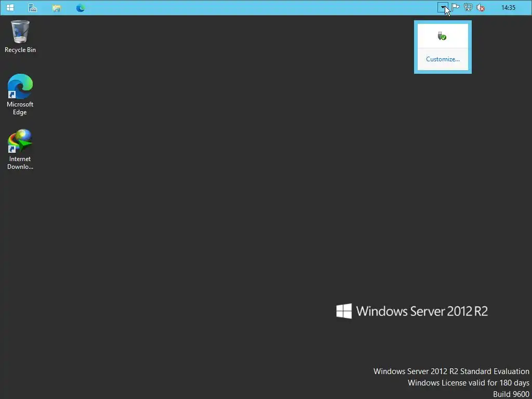Open the muted volume tray icon
The image size is (532, 399).
tap(481, 7)
